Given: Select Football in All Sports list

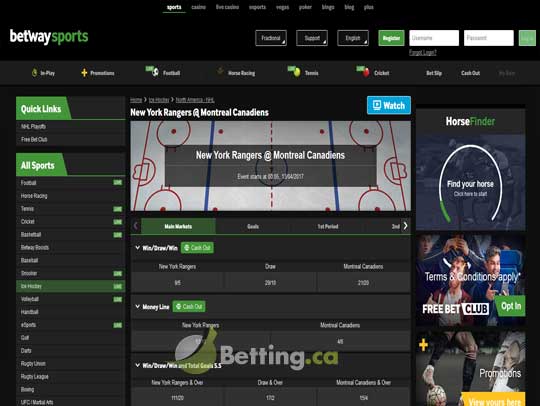Looking at the screenshot, I should (71, 183).
